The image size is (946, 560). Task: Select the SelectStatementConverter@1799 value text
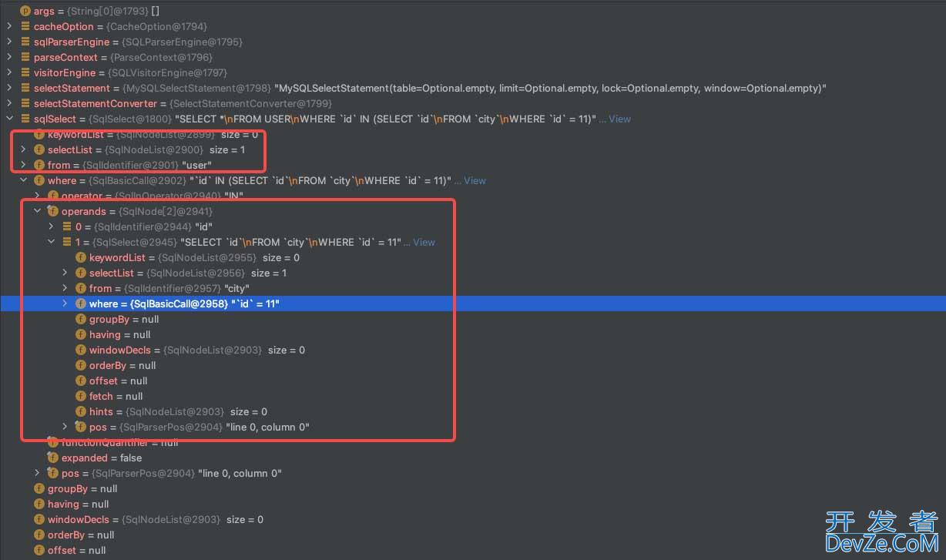[x=250, y=104]
